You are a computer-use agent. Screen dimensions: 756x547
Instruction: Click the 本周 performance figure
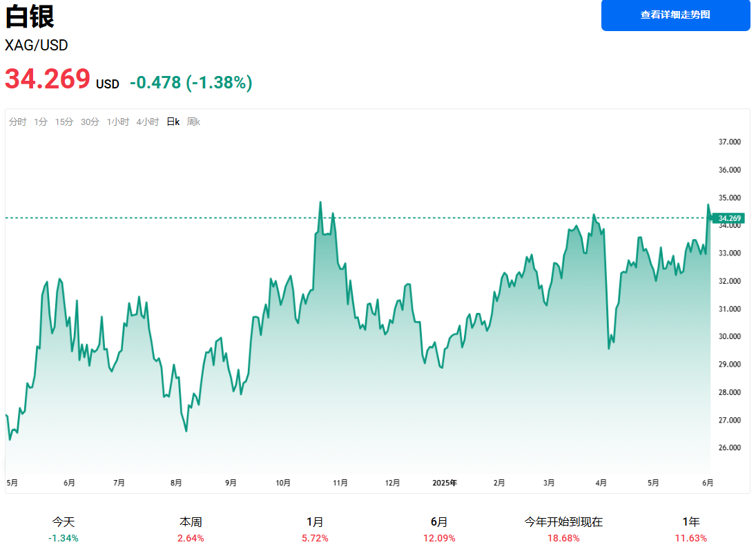coord(191,529)
